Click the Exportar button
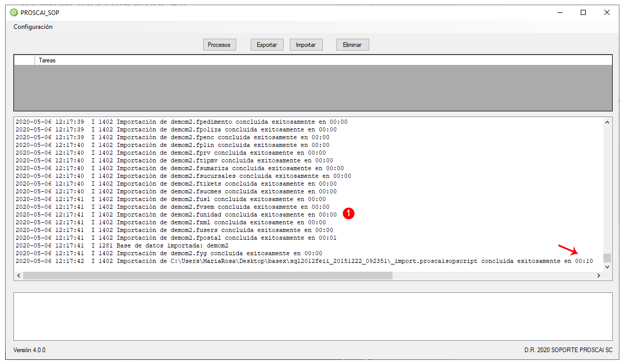623x364 pixels. tap(267, 45)
